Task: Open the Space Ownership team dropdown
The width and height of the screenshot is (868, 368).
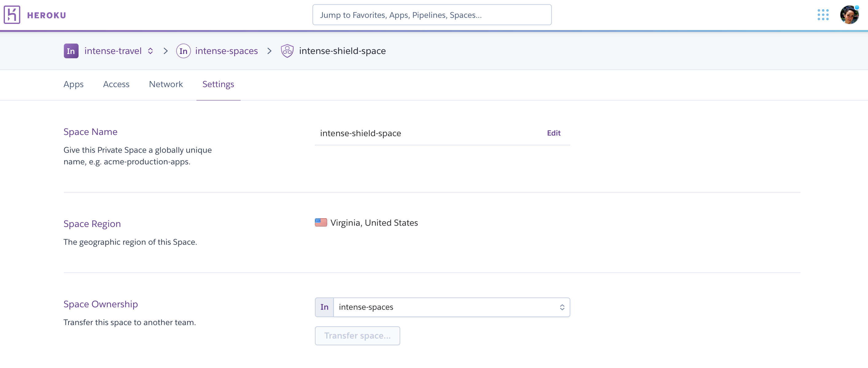Action: (x=442, y=307)
